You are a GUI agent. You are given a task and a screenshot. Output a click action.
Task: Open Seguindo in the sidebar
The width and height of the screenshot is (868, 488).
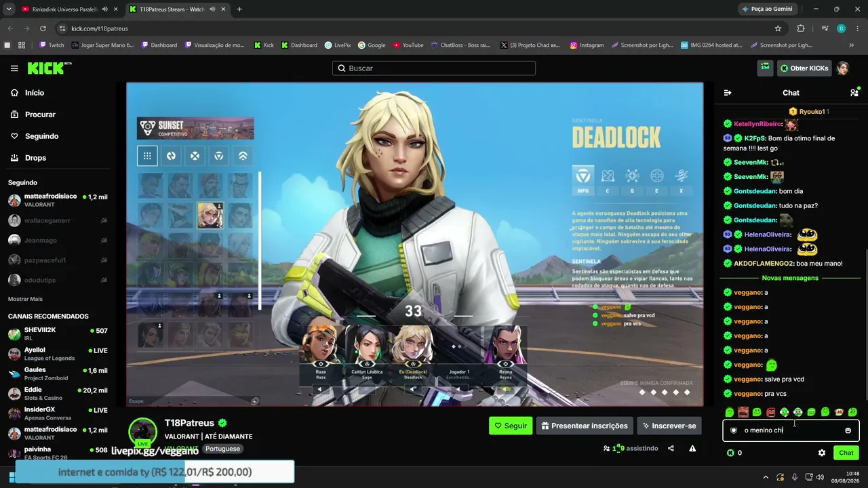click(x=35, y=136)
